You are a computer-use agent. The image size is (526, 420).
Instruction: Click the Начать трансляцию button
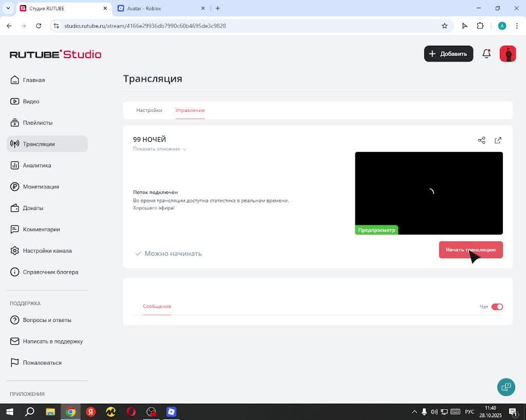click(x=471, y=250)
